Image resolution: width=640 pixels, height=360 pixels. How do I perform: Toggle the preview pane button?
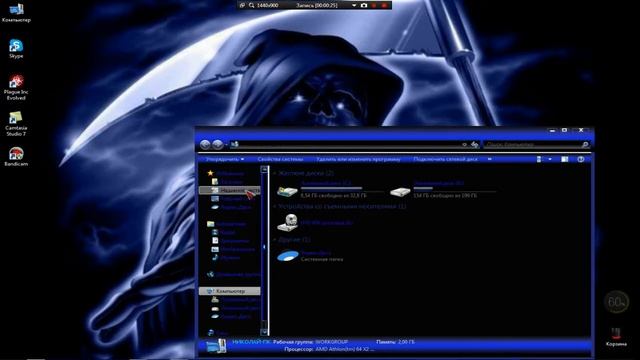point(564,159)
